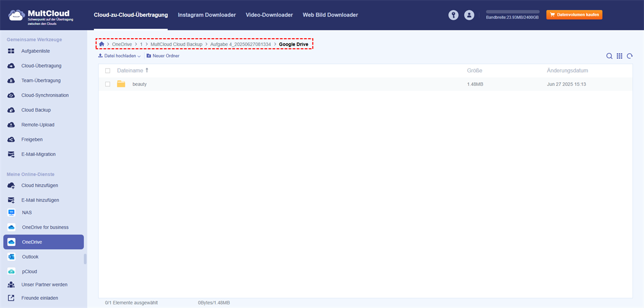Tick the checkbox for beauty folder
The height and width of the screenshot is (308, 644).
pos(108,84)
